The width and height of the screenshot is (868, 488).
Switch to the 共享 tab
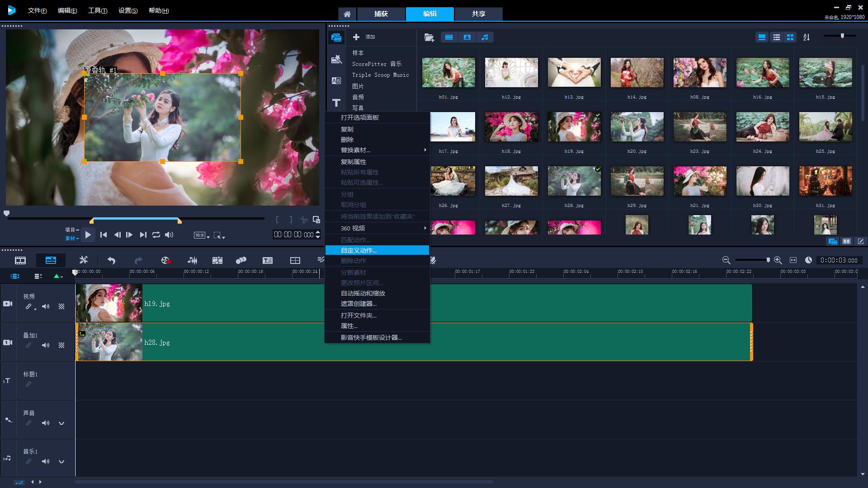(478, 14)
